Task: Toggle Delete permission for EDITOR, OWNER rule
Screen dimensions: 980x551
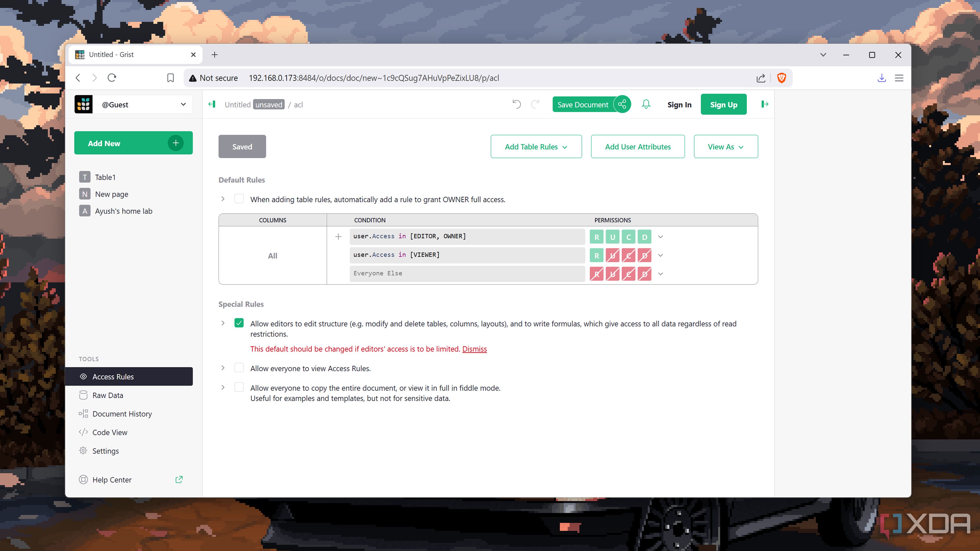Action: coord(644,237)
